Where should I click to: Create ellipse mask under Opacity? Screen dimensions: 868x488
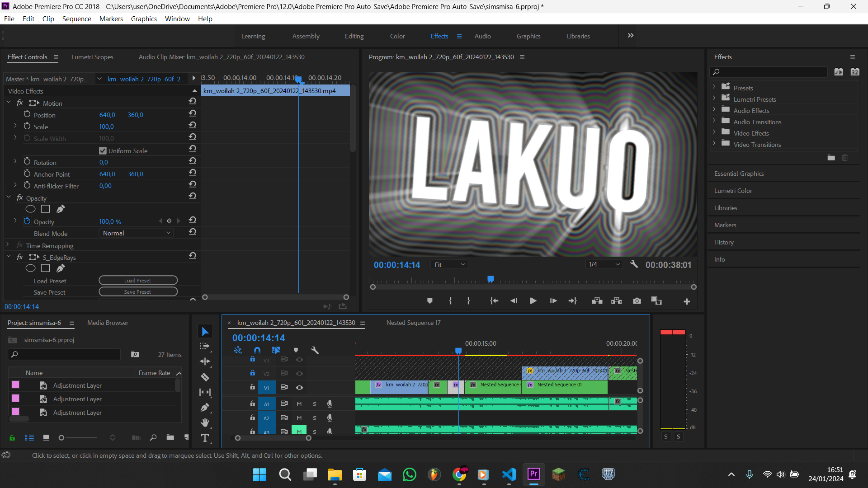(x=30, y=209)
